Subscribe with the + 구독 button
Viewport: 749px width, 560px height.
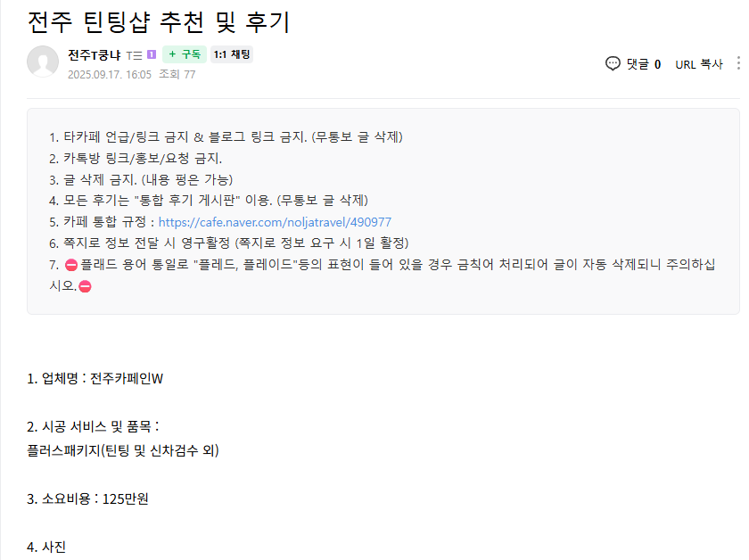pyautogui.click(x=184, y=55)
